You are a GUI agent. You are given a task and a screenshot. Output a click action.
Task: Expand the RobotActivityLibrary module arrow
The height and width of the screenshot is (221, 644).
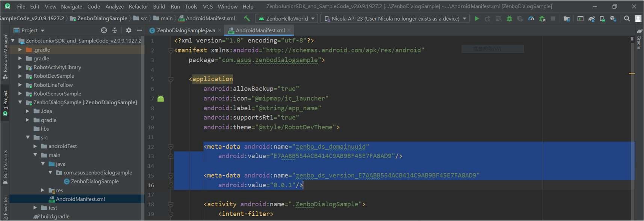20,67
